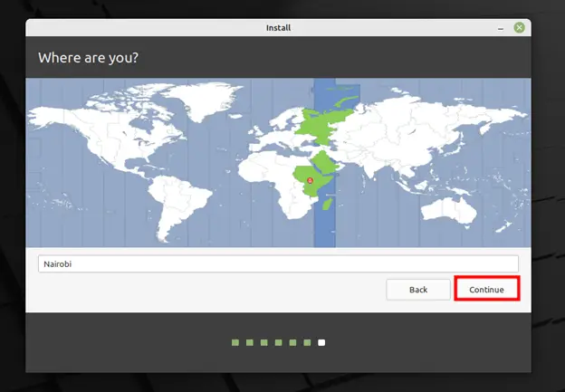Click Australia on the timezone map
The width and height of the screenshot is (565, 392).
tap(448, 211)
